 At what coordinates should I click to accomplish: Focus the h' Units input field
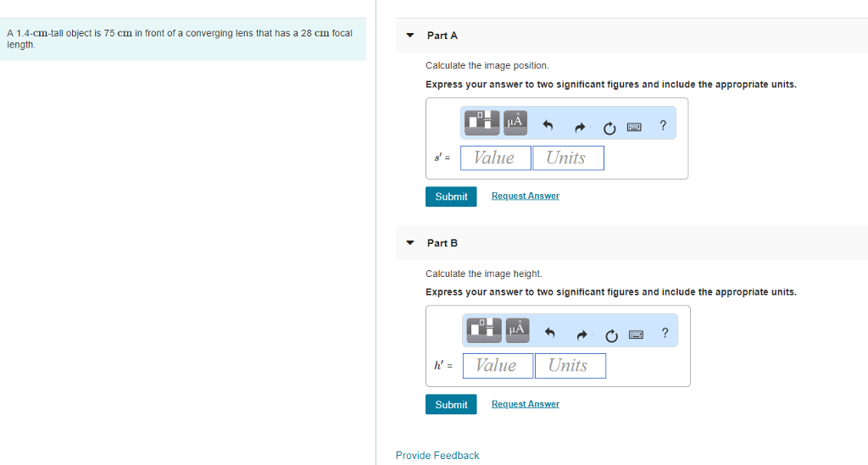[x=570, y=366]
